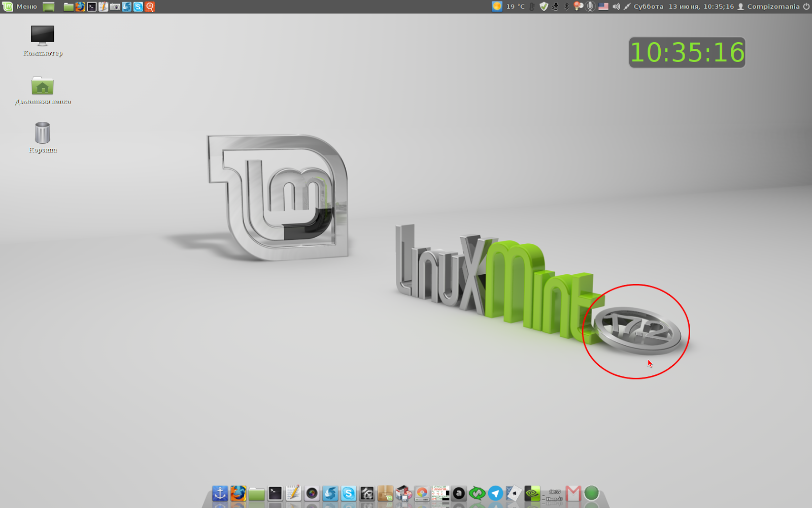The height and width of the screenshot is (508, 812).
Task: Open the green folder in the dock
Action: pos(256,493)
